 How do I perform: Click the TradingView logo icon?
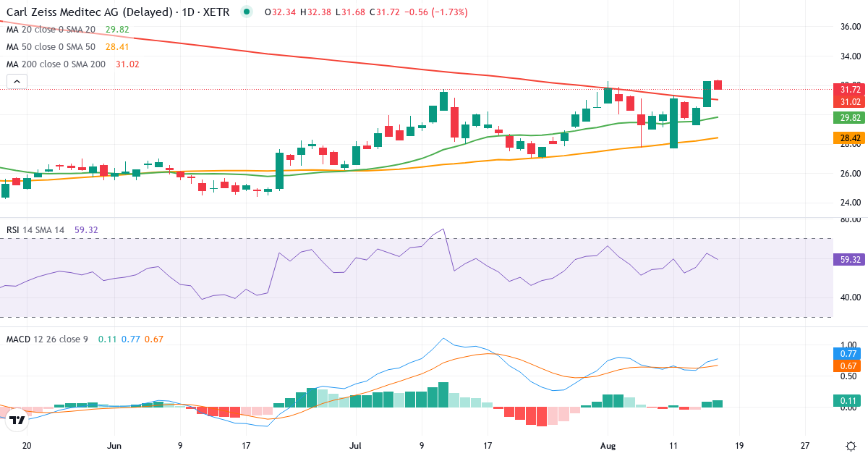click(18, 419)
